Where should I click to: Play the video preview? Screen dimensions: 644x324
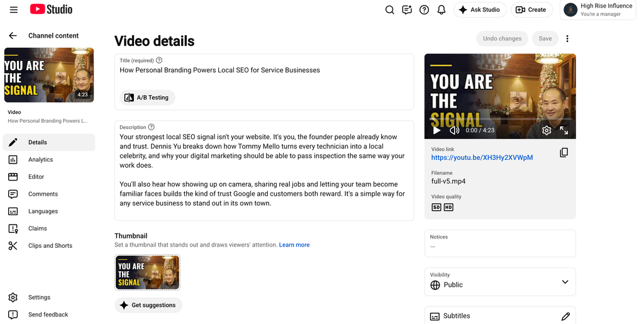click(x=436, y=130)
